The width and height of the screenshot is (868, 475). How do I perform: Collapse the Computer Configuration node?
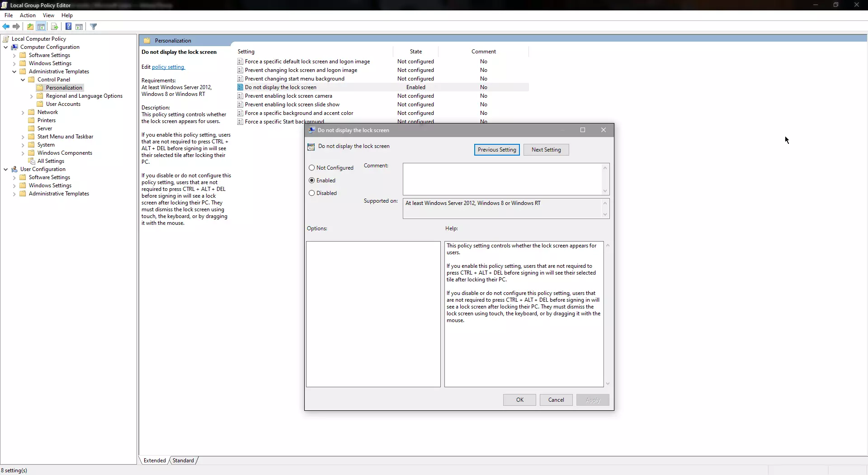pyautogui.click(x=5, y=47)
